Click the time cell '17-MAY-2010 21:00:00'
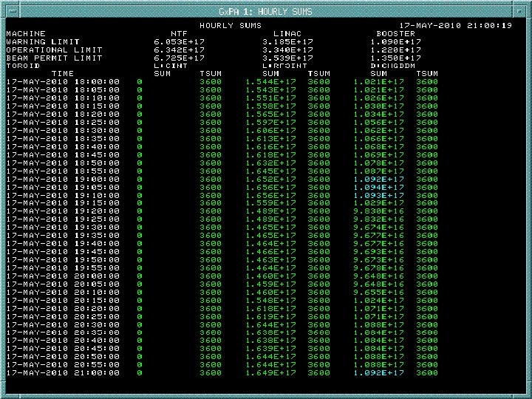532x399 pixels. pyautogui.click(x=63, y=372)
